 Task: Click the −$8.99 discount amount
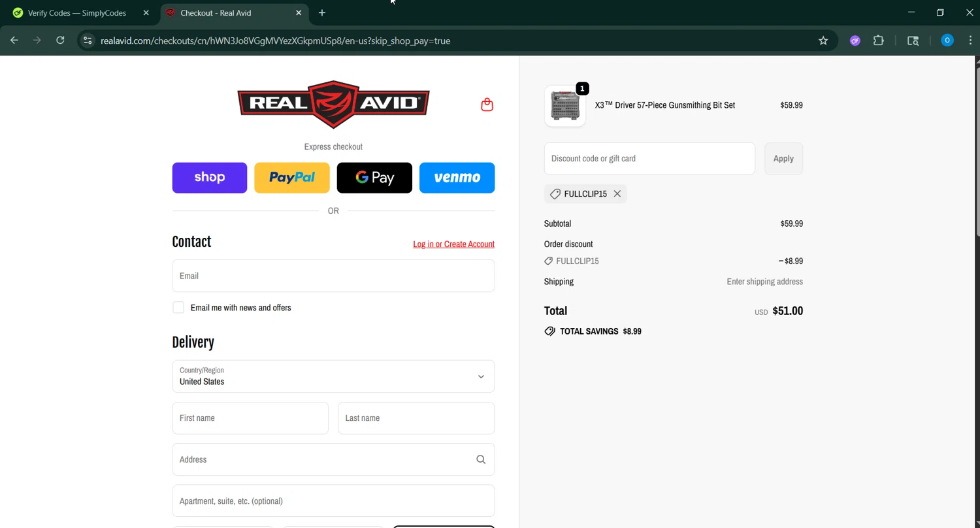pyautogui.click(x=791, y=261)
